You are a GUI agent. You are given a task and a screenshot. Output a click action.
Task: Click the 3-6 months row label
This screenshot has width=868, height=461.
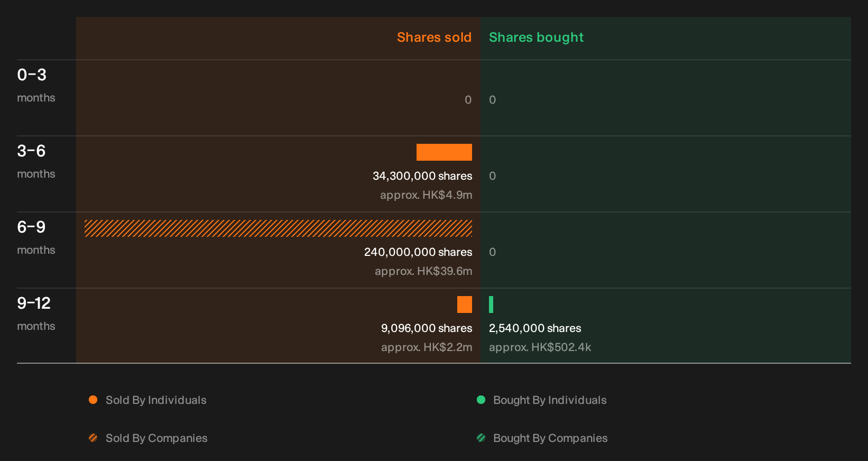[36, 161]
